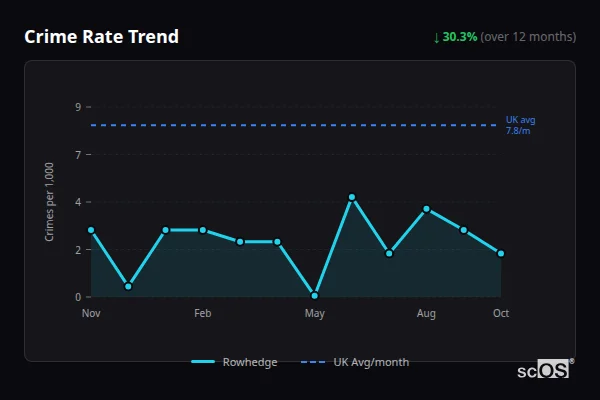
Task: Click the dashed UK average reference line
Action: pos(293,125)
